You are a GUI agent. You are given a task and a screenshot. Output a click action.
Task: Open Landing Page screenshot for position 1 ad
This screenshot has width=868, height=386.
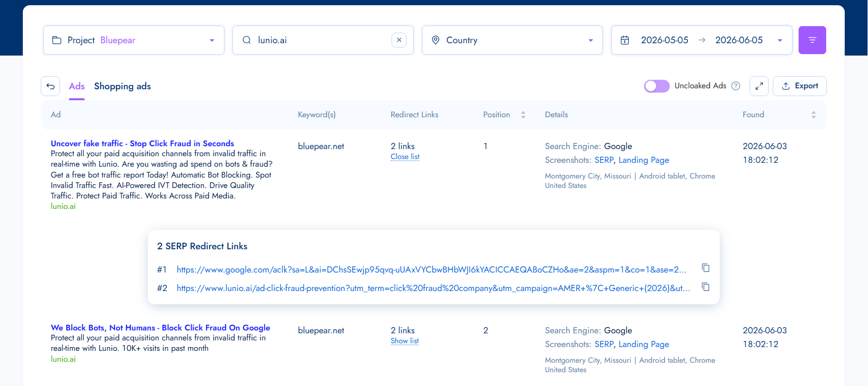tap(644, 160)
